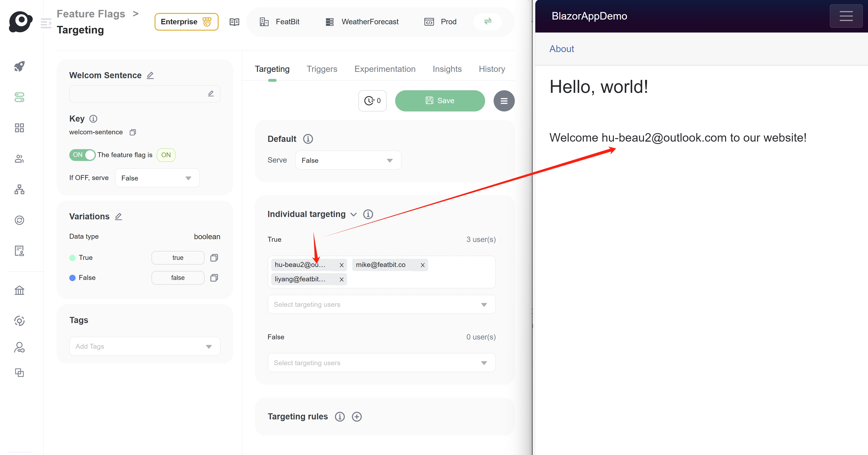The width and height of the screenshot is (868, 455).
Task: Copy the True variation value
Action: click(x=214, y=258)
